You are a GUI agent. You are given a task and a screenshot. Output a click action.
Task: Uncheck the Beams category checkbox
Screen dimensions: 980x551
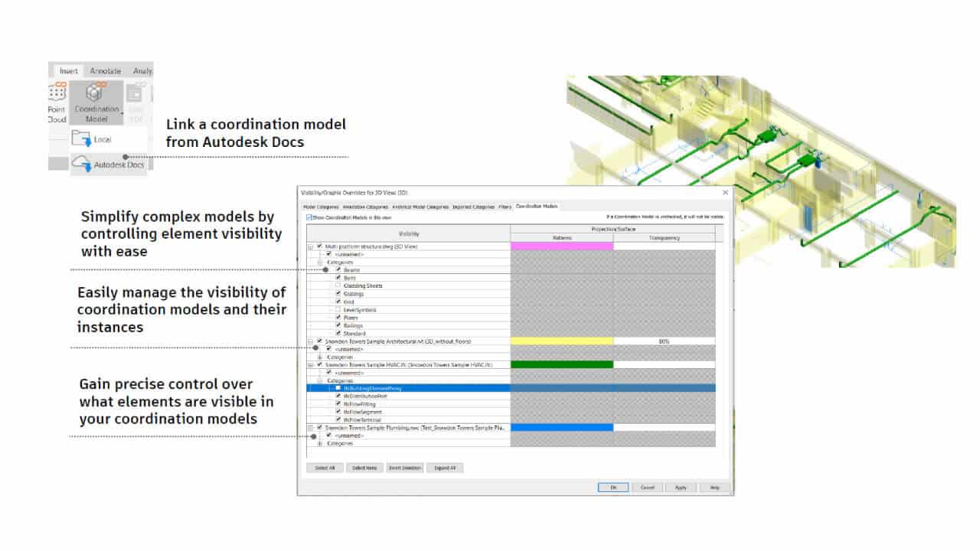pyautogui.click(x=338, y=269)
